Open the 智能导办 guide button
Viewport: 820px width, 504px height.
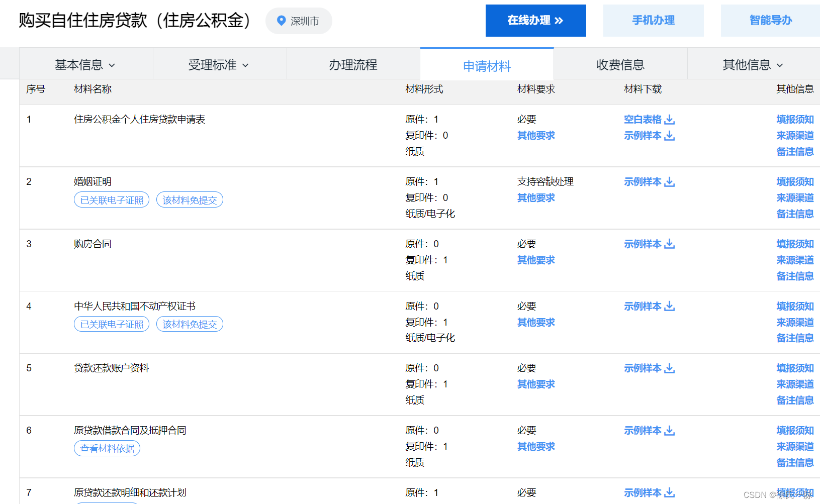770,21
